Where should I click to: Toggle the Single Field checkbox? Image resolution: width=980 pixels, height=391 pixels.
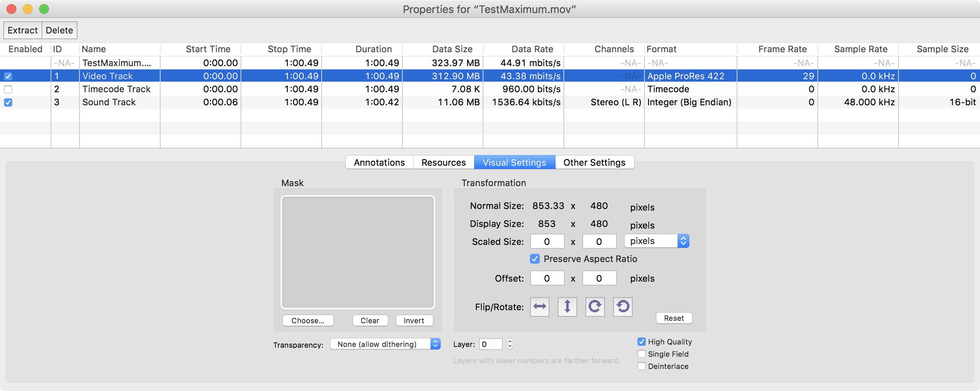pyautogui.click(x=642, y=354)
